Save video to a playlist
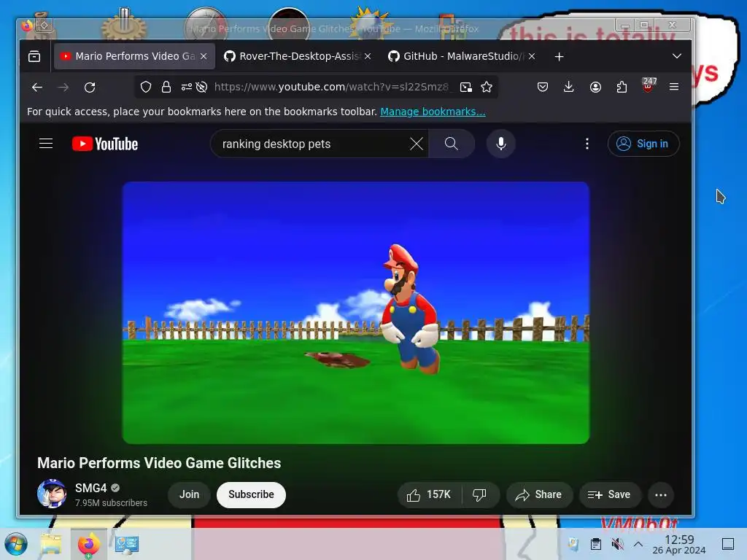The height and width of the screenshot is (560, 747). click(x=609, y=495)
